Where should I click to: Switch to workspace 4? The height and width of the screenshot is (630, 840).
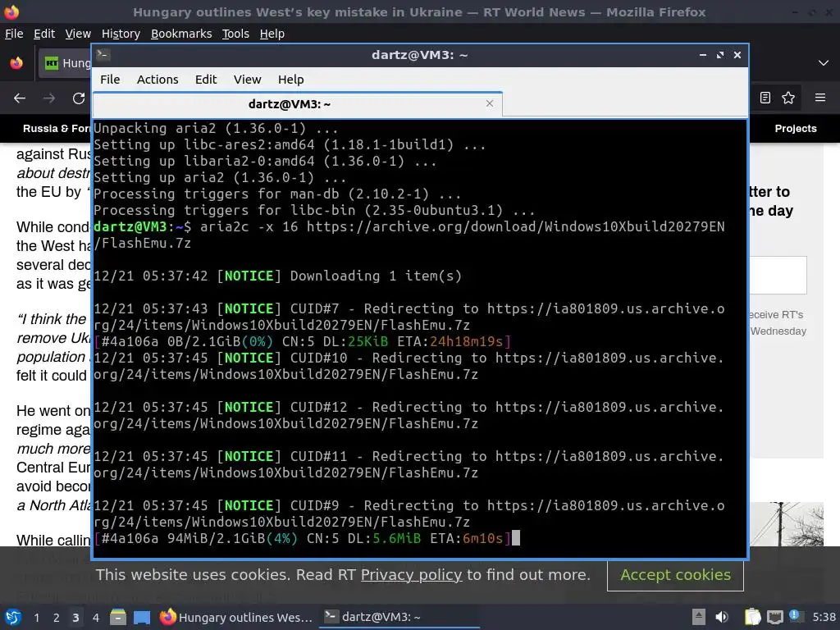(x=95, y=618)
